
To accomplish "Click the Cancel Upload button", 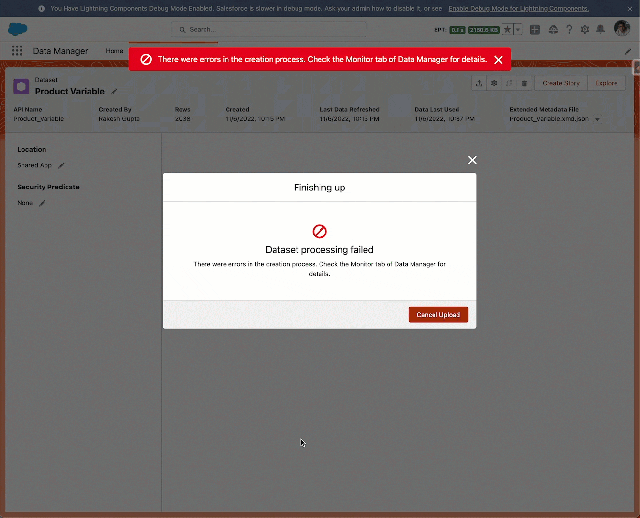I will (x=438, y=315).
